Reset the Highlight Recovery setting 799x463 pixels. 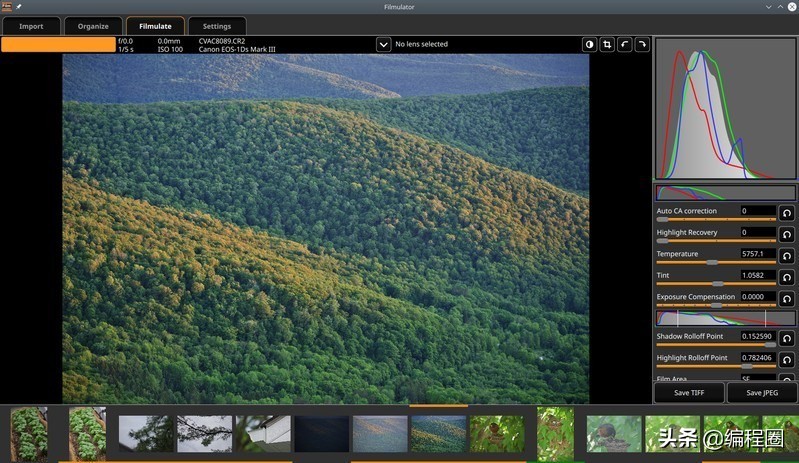[x=787, y=234]
